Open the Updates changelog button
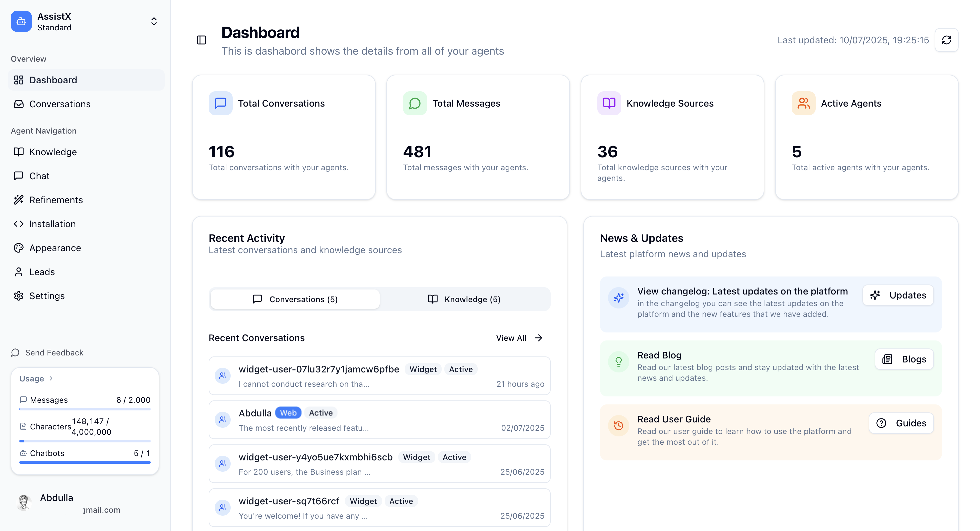 coord(897,295)
